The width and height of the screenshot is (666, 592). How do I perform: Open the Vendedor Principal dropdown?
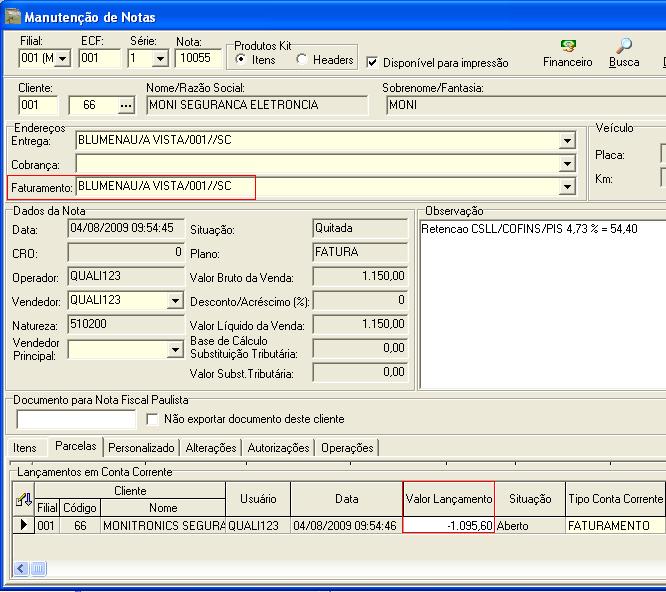pyautogui.click(x=175, y=350)
